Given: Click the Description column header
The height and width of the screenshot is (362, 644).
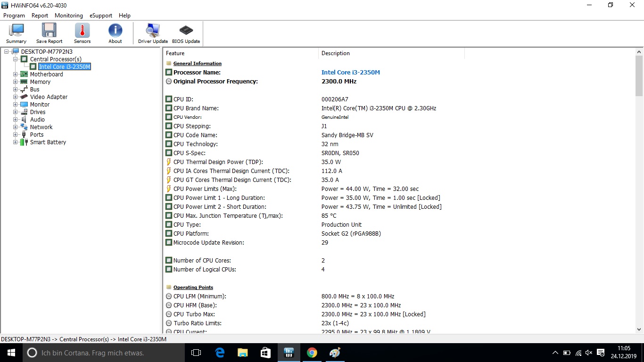Looking at the screenshot, I should (x=391, y=53).
